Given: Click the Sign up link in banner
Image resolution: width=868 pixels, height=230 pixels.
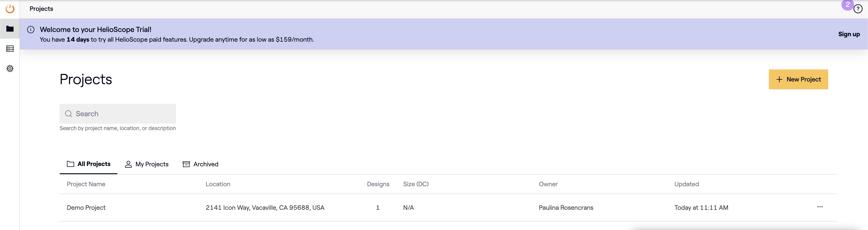Looking at the screenshot, I should point(849,34).
